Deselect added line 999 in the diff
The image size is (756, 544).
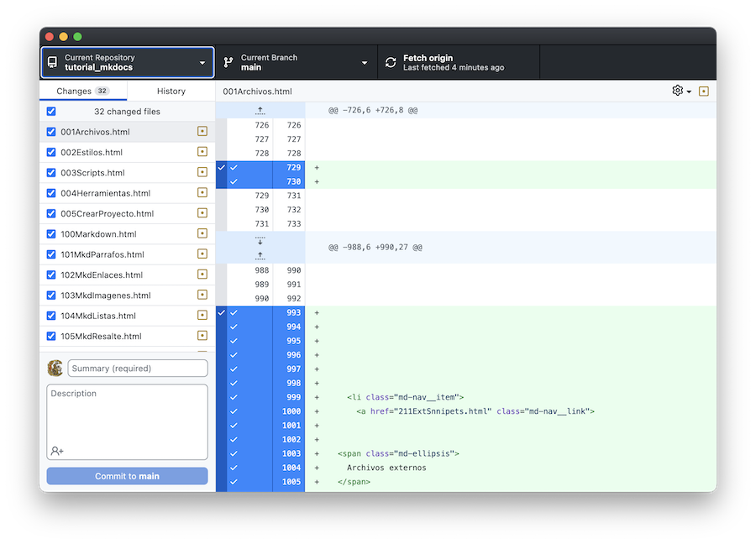[234, 397]
